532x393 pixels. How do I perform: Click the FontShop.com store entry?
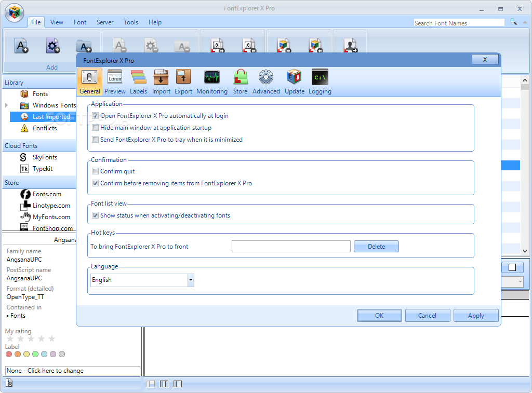pos(46,227)
